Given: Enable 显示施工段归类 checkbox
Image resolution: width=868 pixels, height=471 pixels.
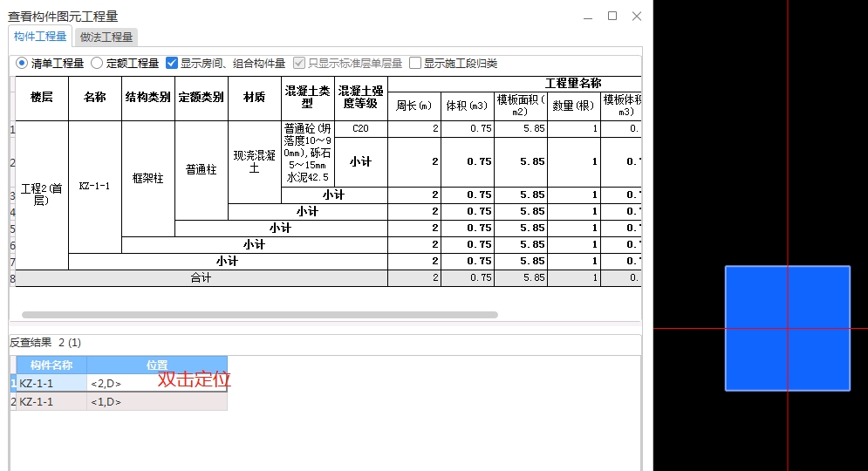Looking at the screenshot, I should coord(415,63).
